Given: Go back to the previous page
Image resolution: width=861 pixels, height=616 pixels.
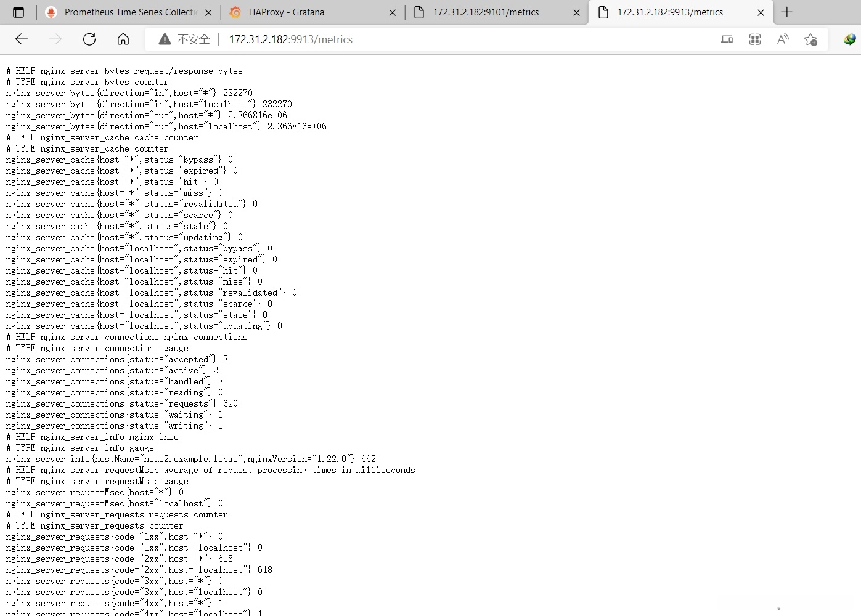Looking at the screenshot, I should tap(22, 39).
